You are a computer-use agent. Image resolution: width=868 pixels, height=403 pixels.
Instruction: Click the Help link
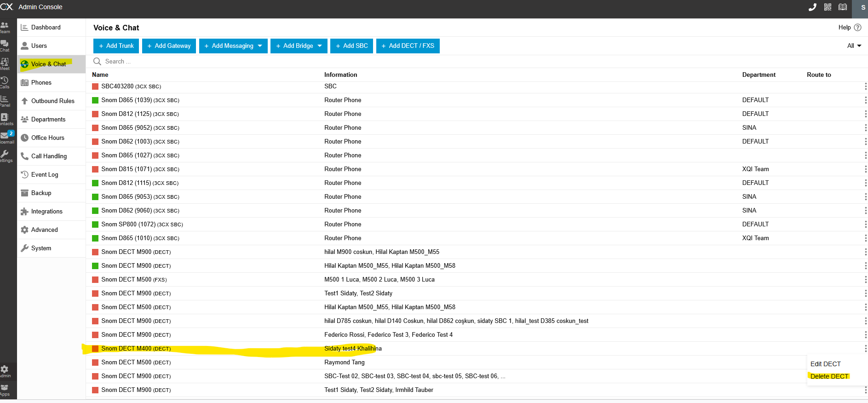point(845,28)
